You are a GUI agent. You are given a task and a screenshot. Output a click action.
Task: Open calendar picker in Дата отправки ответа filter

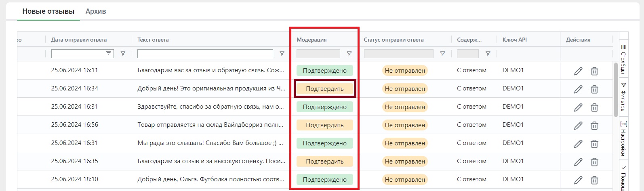(109, 54)
